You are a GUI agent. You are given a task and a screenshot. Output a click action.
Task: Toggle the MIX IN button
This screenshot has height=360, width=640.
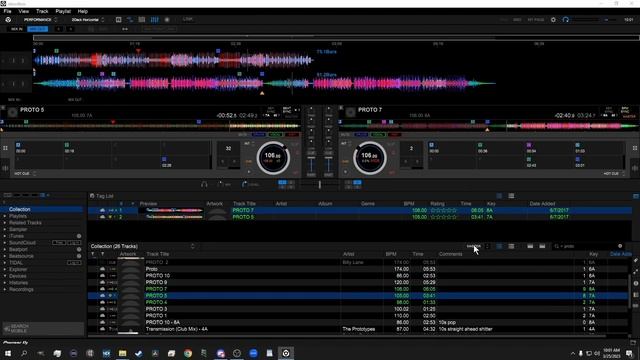pyautogui.click(x=17, y=29)
